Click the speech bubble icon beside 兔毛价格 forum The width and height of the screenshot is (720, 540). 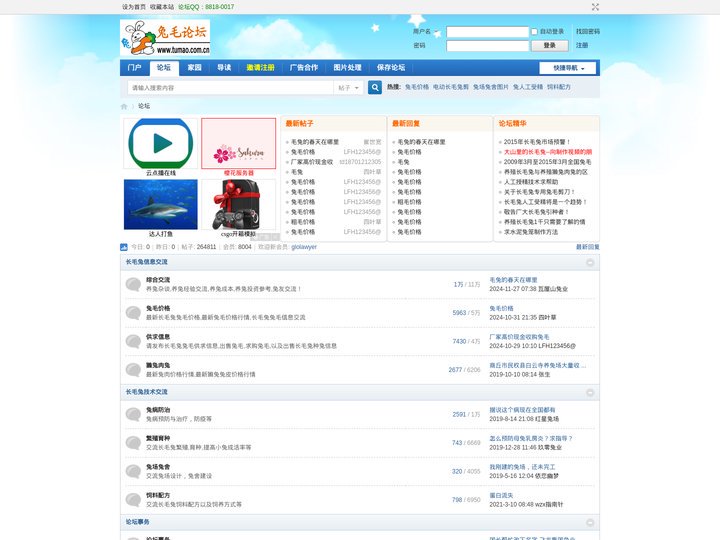click(133, 313)
